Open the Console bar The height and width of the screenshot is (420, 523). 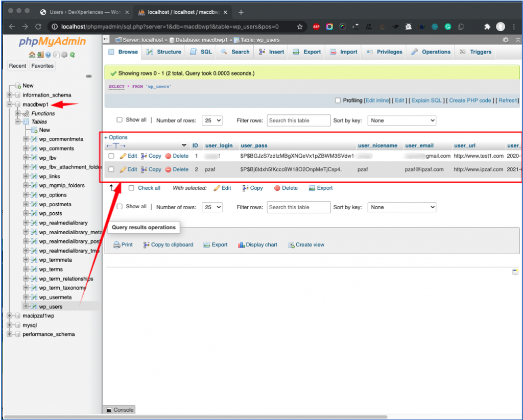tap(120, 410)
